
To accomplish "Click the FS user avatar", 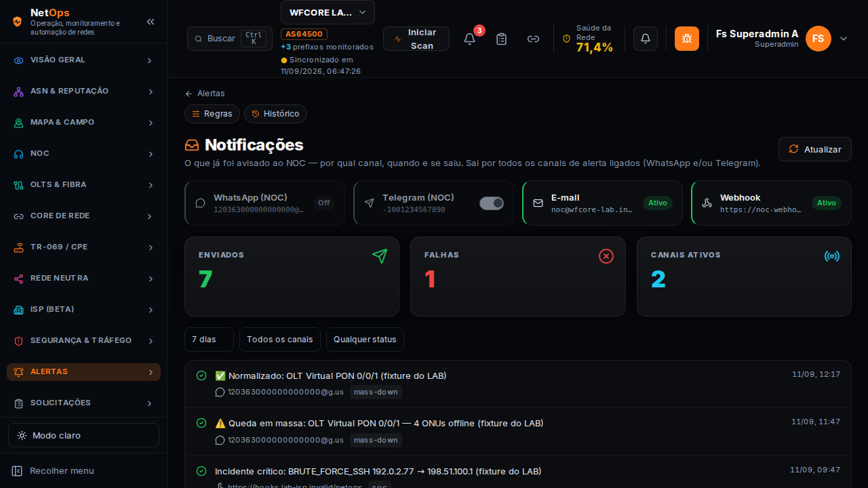I will [818, 39].
